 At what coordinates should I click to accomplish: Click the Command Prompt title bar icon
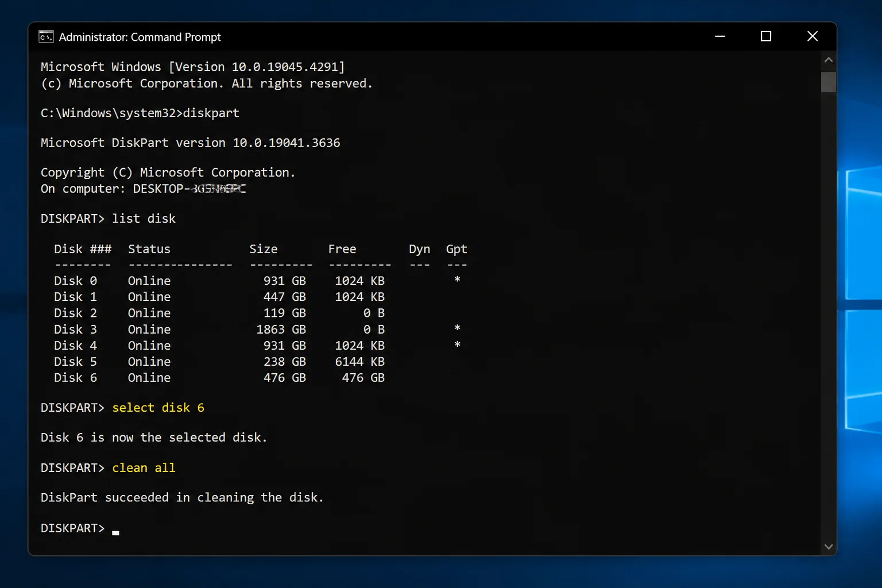(x=46, y=37)
